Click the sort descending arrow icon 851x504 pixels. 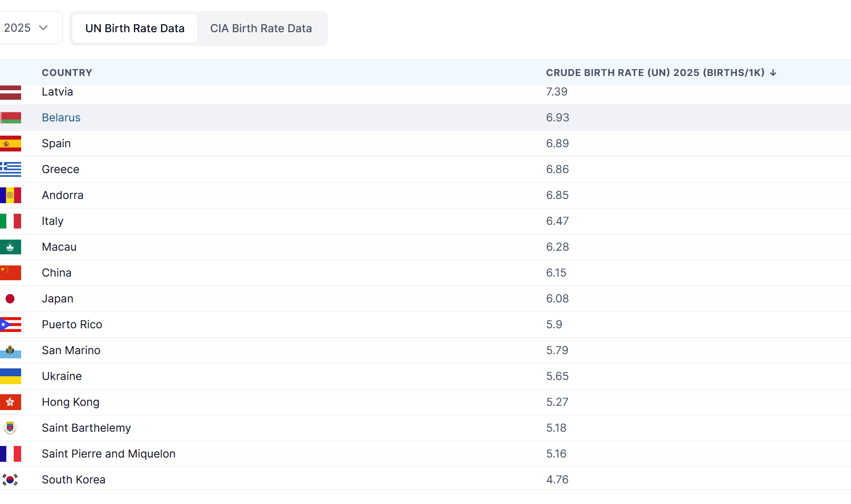[x=773, y=73]
